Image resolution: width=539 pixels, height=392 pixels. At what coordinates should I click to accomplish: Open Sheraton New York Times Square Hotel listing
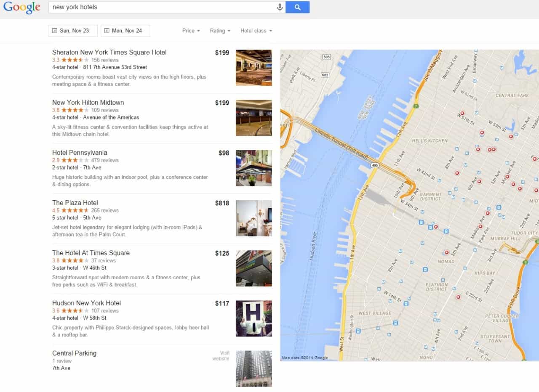(109, 52)
